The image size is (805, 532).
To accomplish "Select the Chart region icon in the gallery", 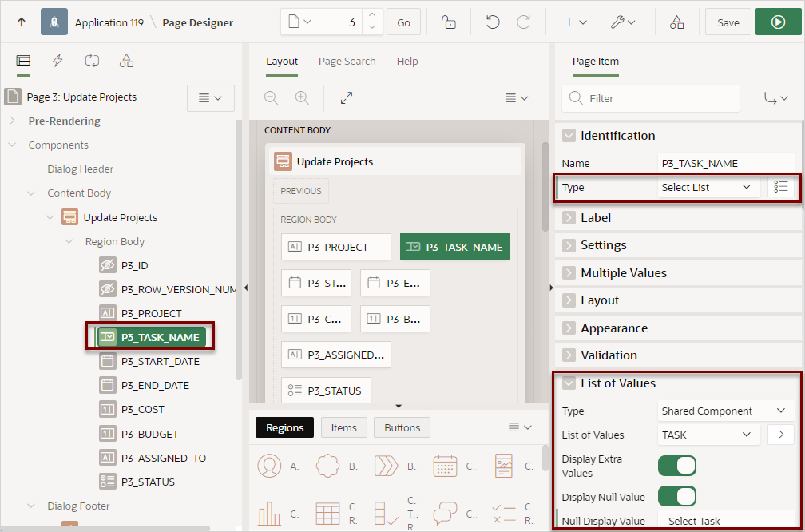I will (x=270, y=511).
